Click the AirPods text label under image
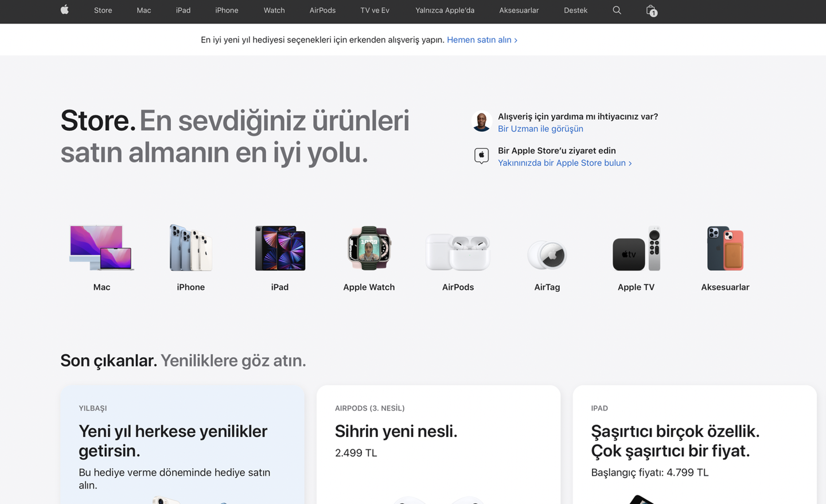This screenshot has width=826, height=504. (x=458, y=287)
